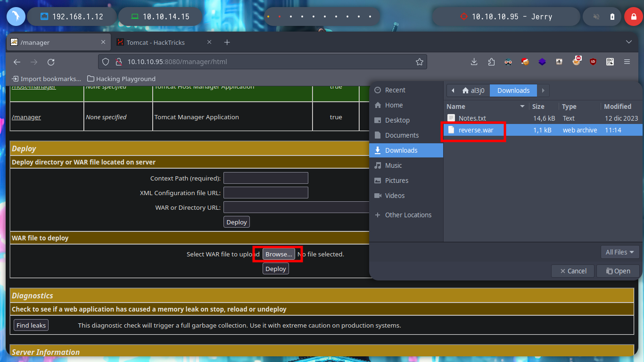Click the muted speaker icon in top bar

coord(596,16)
